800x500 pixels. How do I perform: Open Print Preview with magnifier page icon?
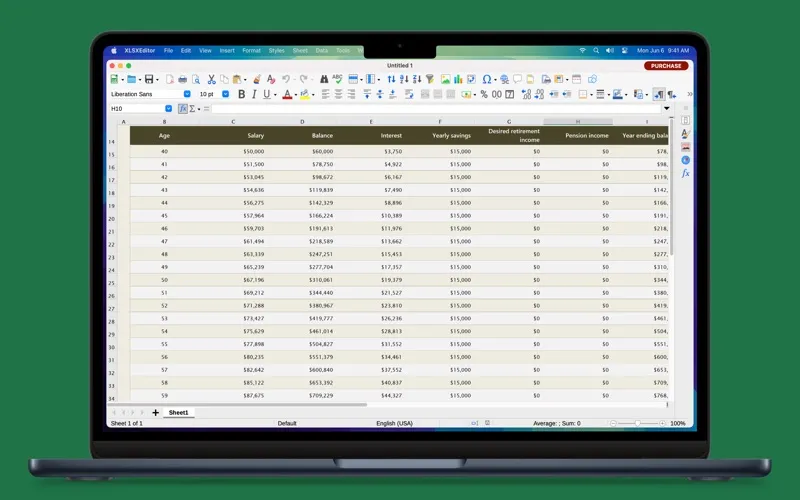(x=196, y=79)
